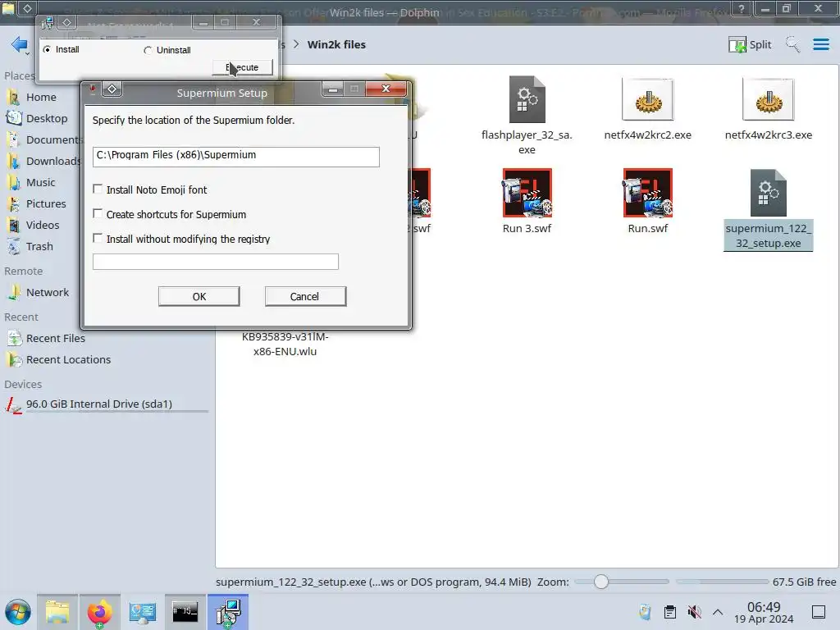840x630 pixels.
Task: Cancel the Supermium Setup dialog
Action: [305, 296]
